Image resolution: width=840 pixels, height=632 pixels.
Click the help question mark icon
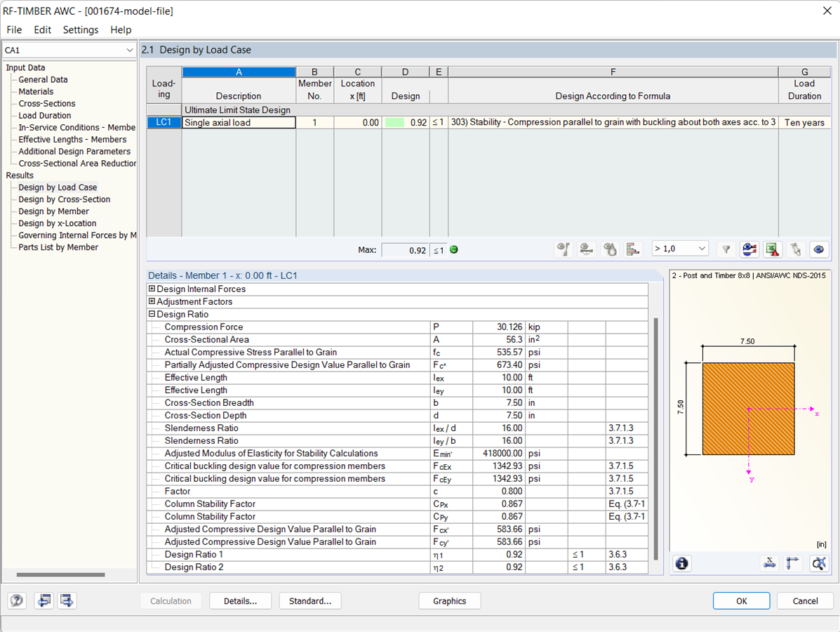pos(18,601)
